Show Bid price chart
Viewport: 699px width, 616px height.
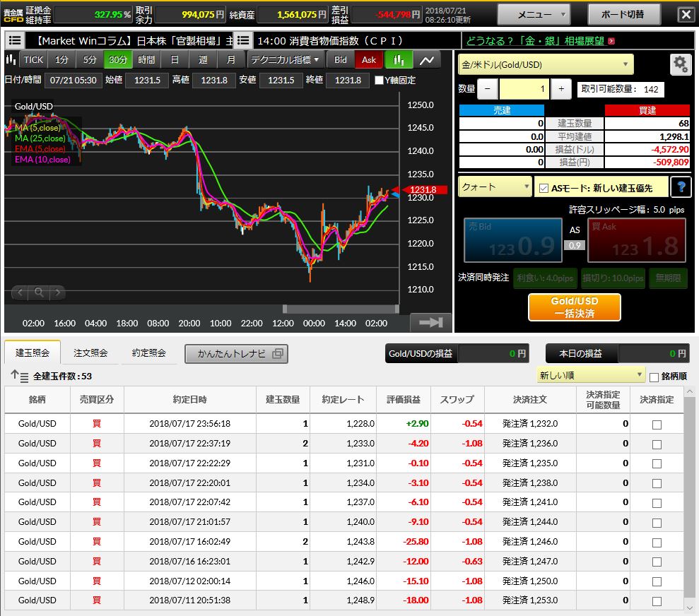[341, 59]
